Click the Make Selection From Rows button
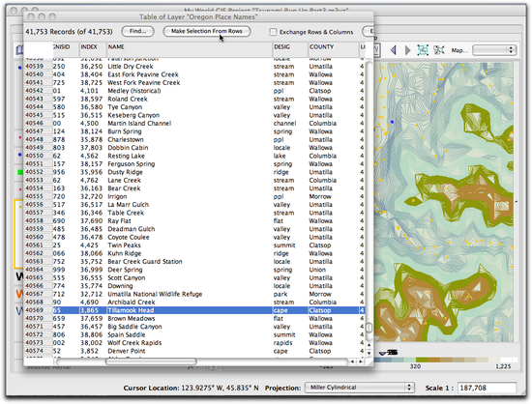This screenshot has height=404, width=532. pos(207,31)
